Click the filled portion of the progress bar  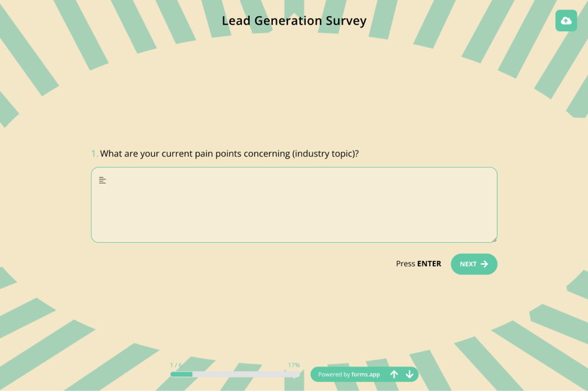[181, 374]
